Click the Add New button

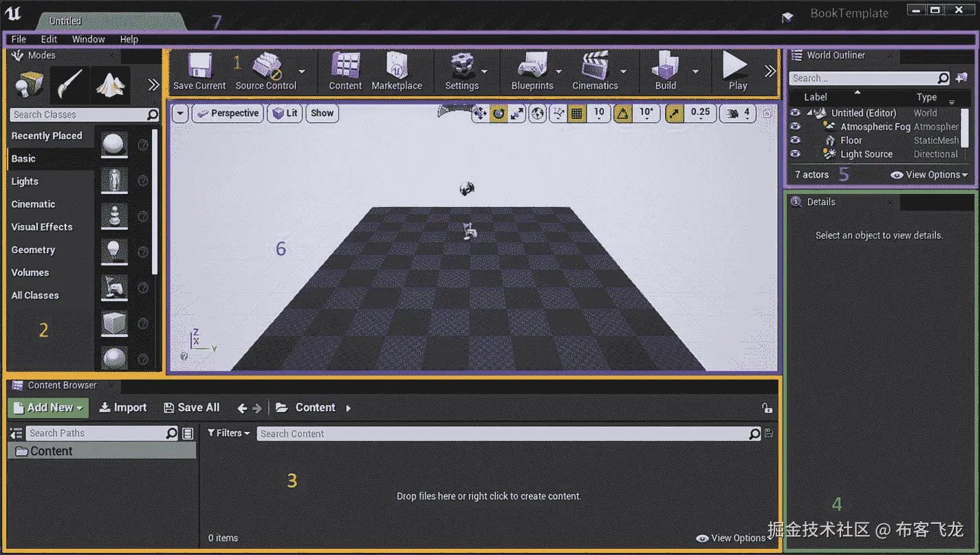coord(49,408)
